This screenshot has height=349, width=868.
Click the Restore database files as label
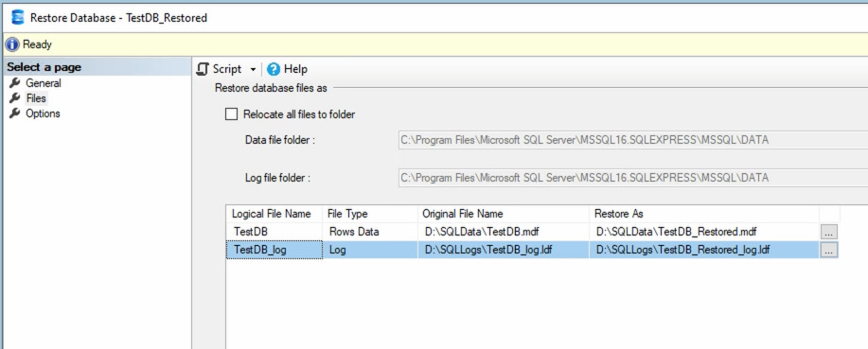pos(271,88)
